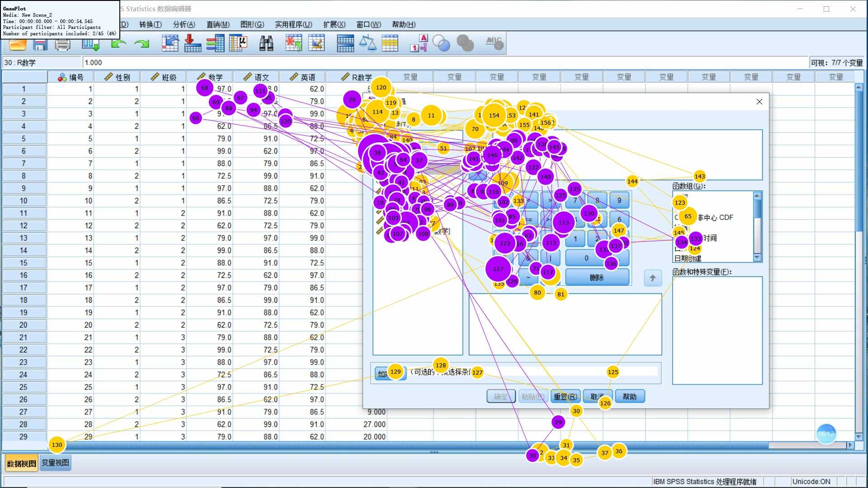Switch to the 变量视图 tab

55,463
